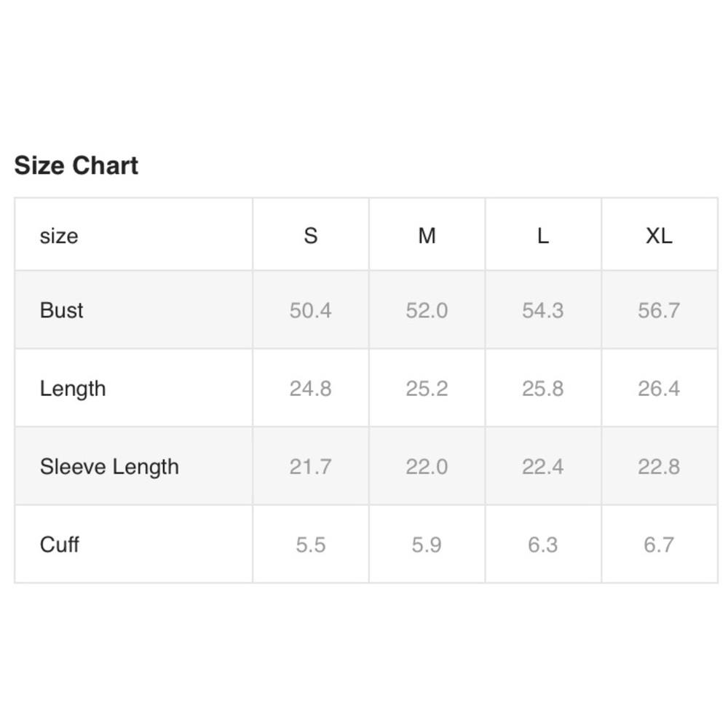Click Sleeve Length value 22.8
This screenshot has width=728, height=728.
pos(659,467)
